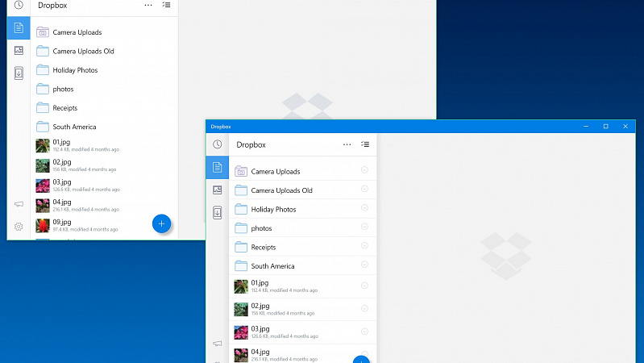Viewport: 644px width, 363px height.
Task: Maximize the front Dropbox window
Action: click(606, 126)
